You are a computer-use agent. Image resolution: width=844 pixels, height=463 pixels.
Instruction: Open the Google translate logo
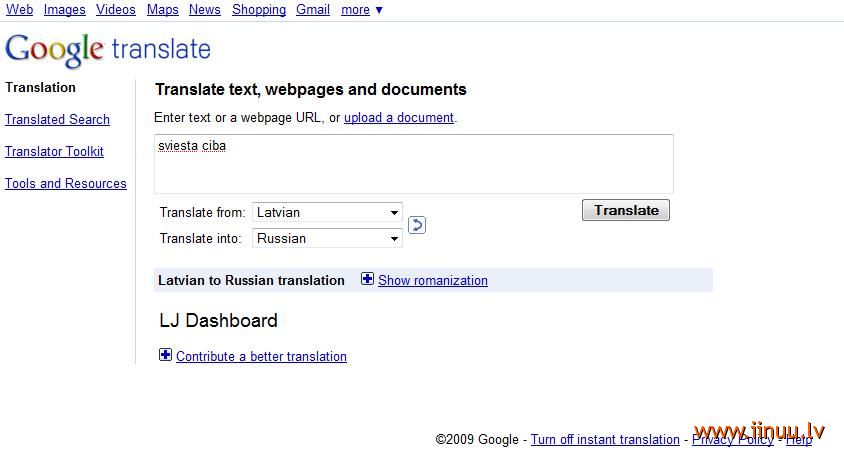pyautogui.click(x=108, y=50)
